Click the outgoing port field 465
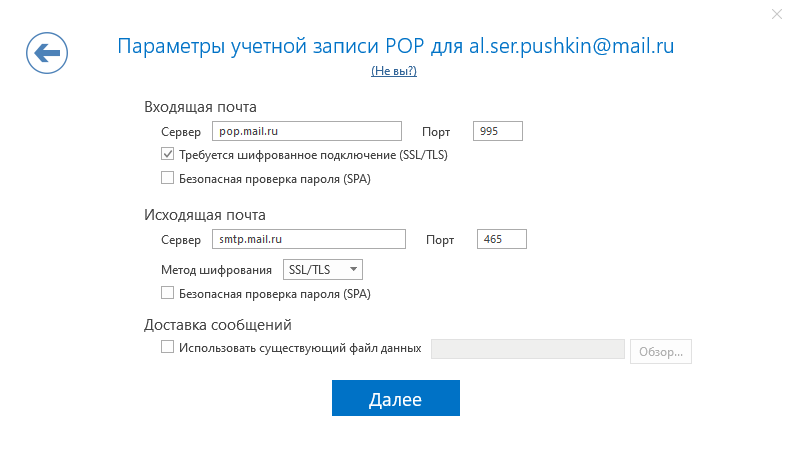The image size is (800, 472). coord(502,239)
